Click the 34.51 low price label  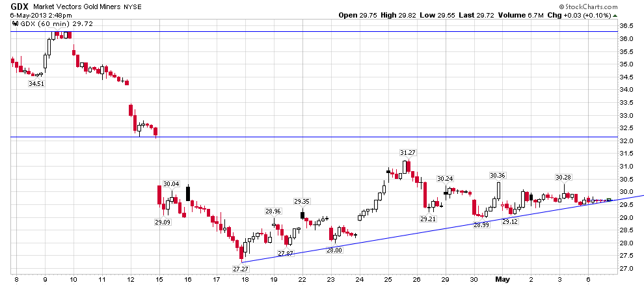tap(36, 83)
